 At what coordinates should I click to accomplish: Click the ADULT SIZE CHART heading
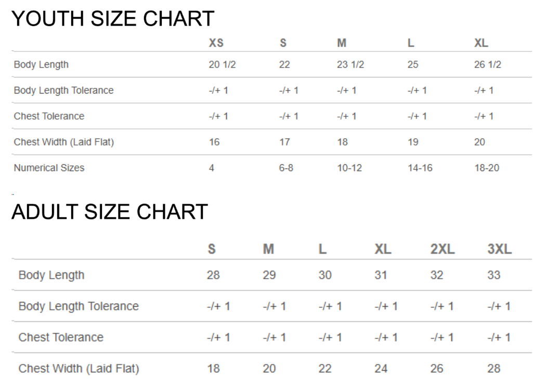(110, 212)
